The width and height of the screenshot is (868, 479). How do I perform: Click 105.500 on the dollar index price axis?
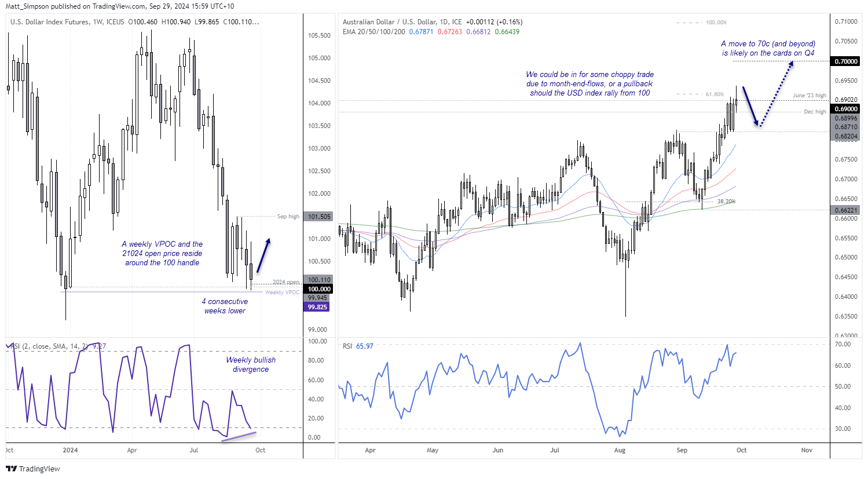[x=319, y=35]
